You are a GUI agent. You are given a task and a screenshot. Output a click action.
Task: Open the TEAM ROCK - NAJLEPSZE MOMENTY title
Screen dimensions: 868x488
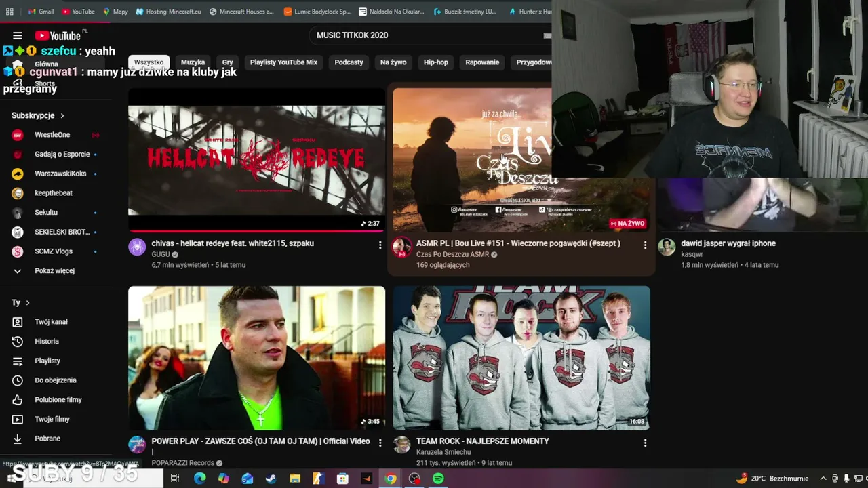483,441
